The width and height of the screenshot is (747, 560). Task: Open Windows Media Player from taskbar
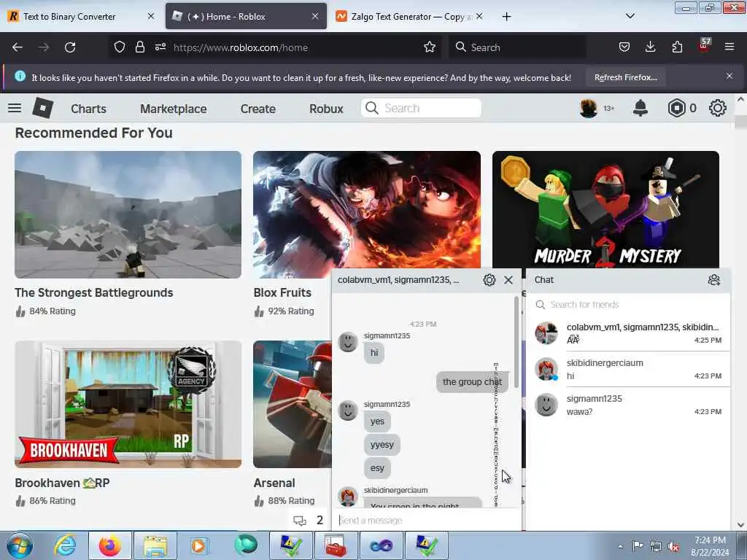198,545
